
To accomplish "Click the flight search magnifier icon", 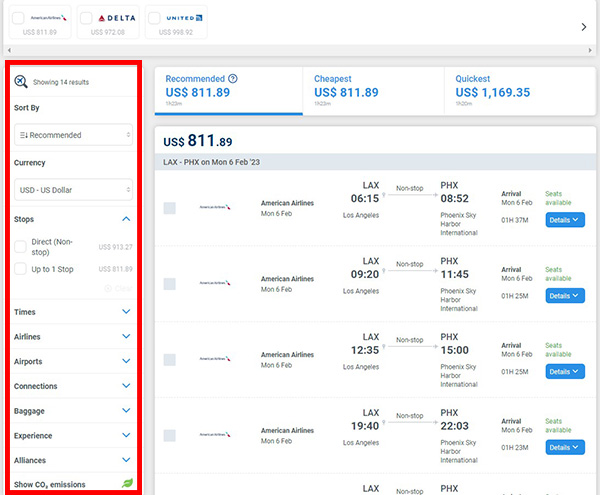I will coord(21,81).
